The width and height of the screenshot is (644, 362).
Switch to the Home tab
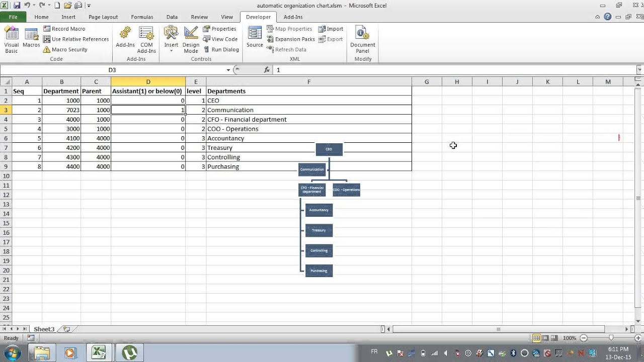(41, 17)
